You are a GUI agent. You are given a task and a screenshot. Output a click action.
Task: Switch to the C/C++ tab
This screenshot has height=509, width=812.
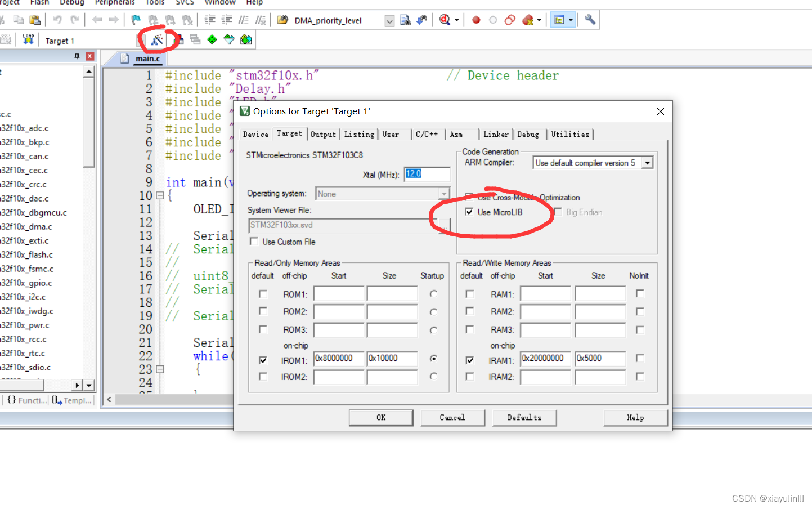coord(427,135)
